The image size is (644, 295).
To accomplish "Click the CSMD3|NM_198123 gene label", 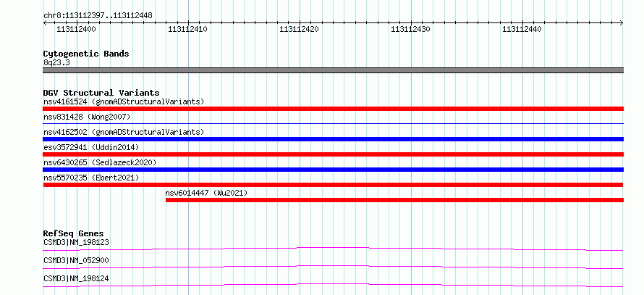I will [x=76, y=242].
